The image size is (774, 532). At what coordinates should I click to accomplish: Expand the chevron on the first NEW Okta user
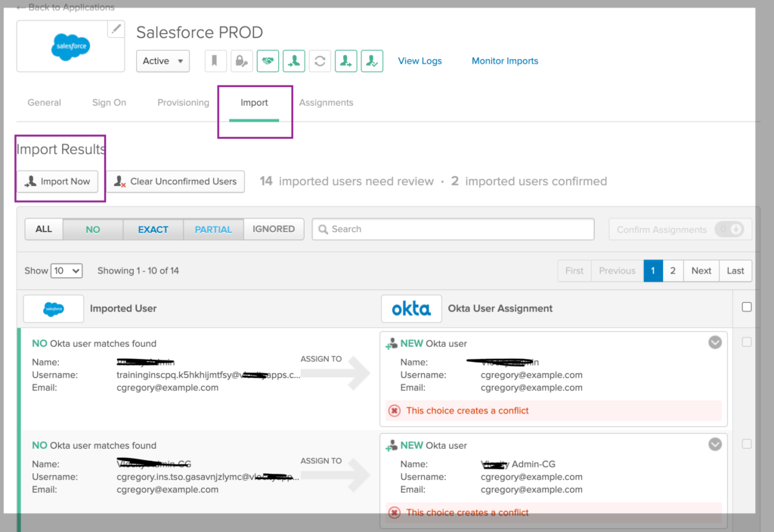[715, 342]
